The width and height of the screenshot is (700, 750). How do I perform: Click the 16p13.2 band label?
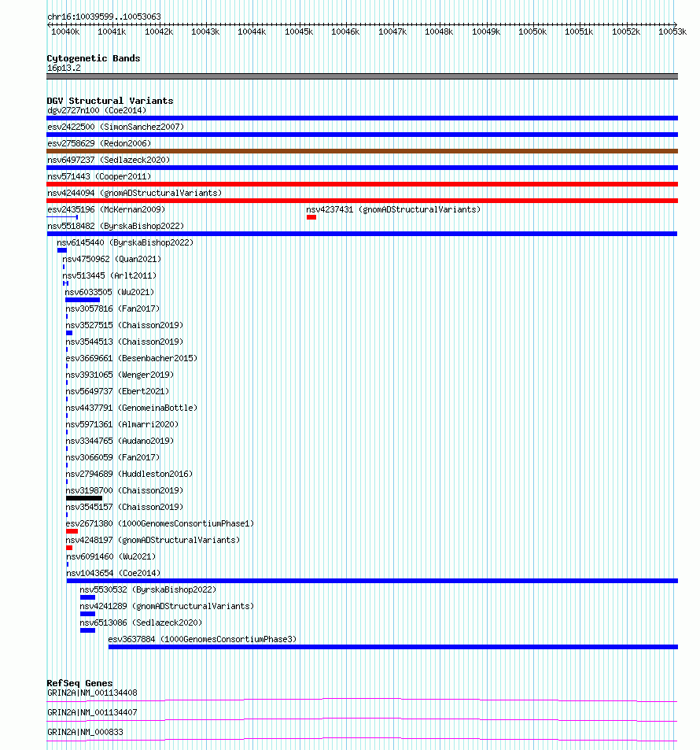tap(64, 68)
